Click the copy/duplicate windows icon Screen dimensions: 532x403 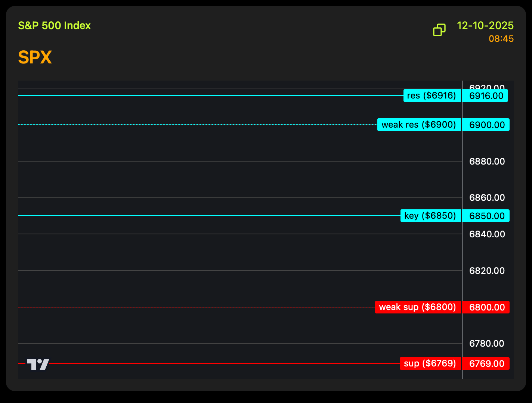pyautogui.click(x=439, y=30)
